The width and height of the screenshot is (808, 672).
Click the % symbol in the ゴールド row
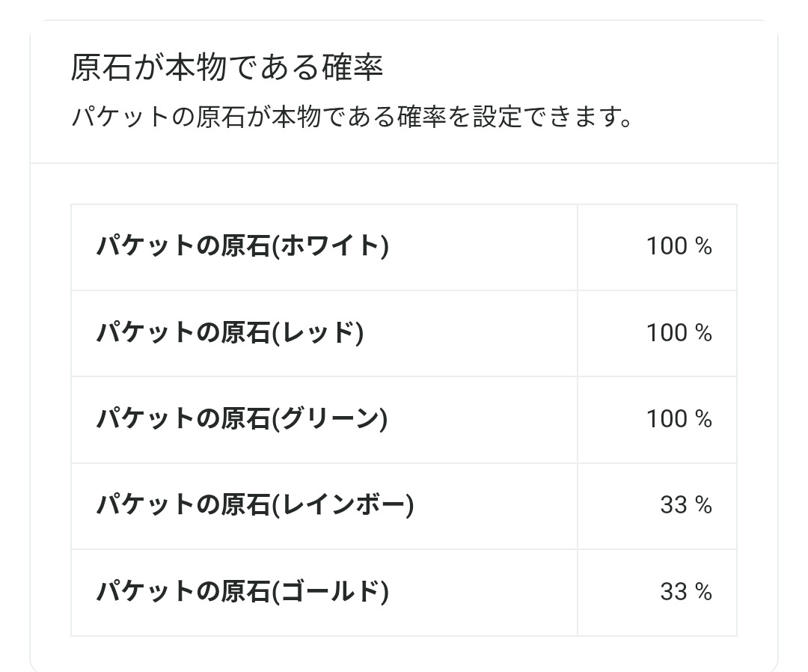pyautogui.click(x=703, y=593)
